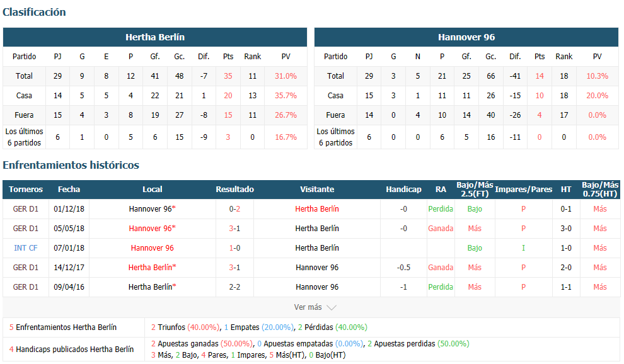Viewport: 624px width, 364px height.
Task: Select the 07/01/18 match date
Action: pyautogui.click(x=69, y=248)
